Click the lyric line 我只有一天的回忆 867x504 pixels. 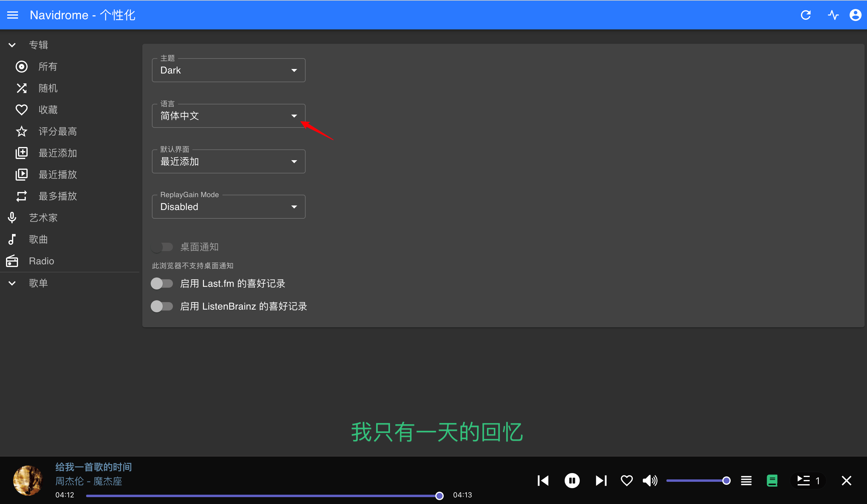[x=437, y=432]
